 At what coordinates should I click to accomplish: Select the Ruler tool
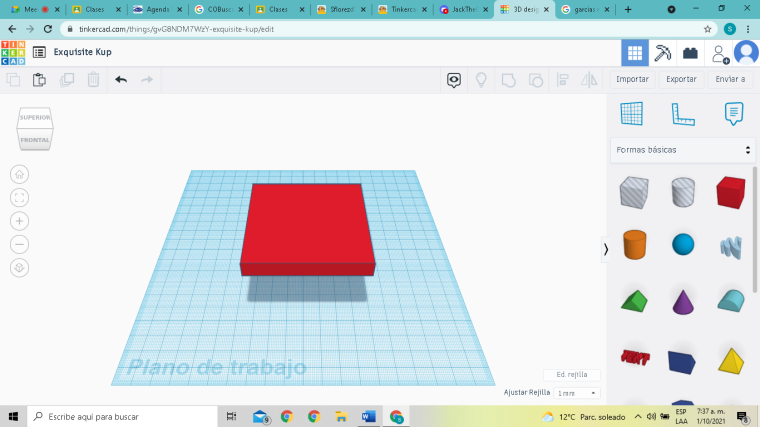click(x=683, y=114)
